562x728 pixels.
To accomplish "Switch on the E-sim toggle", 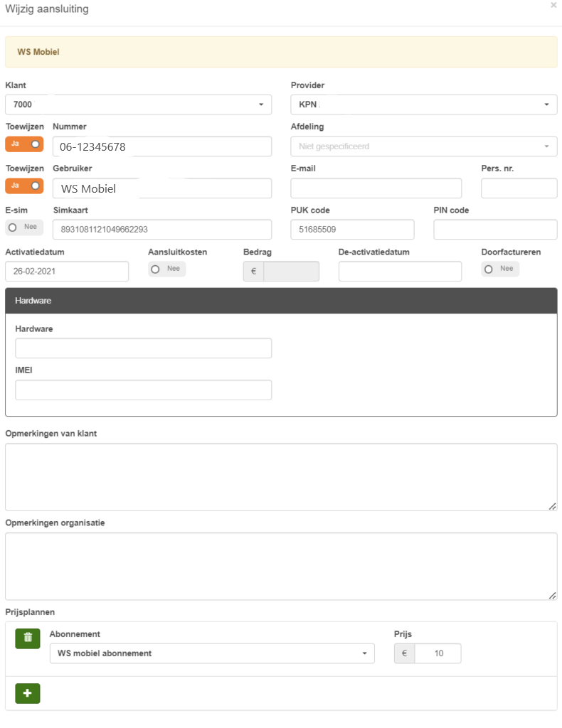I will click(x=24, y=227).
